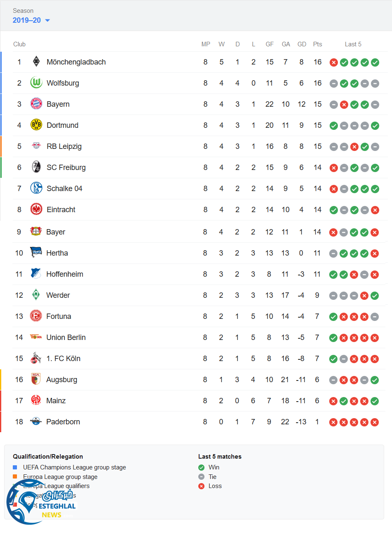Click Mönchengladbach's most recent win icon
392x536 pixels.
(375, 62)
